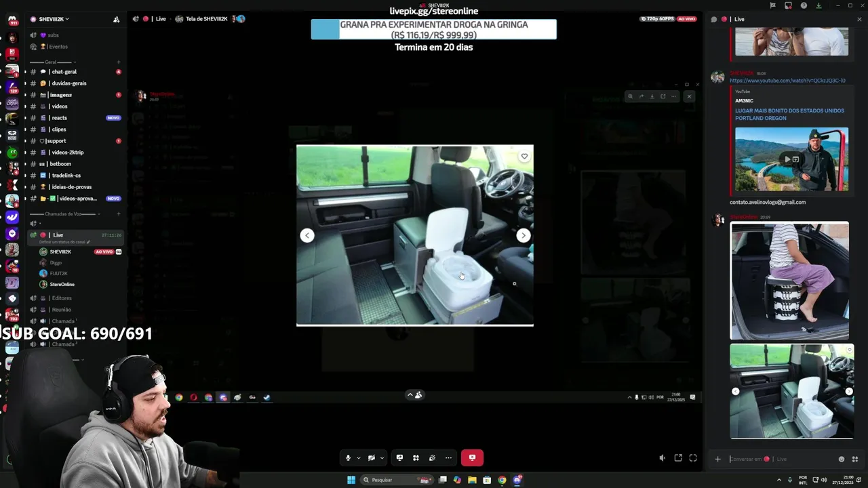Mute the microphone in call controls

click(348, 457)
